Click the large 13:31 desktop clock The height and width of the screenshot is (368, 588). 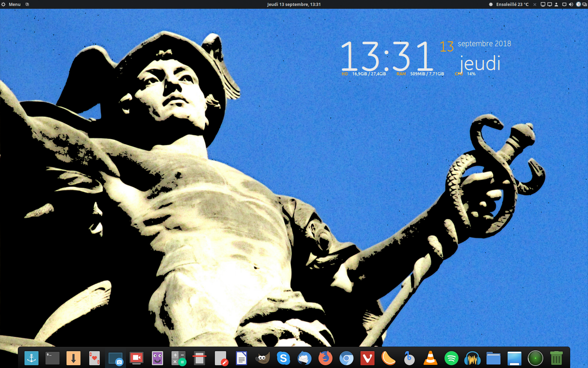387,56
